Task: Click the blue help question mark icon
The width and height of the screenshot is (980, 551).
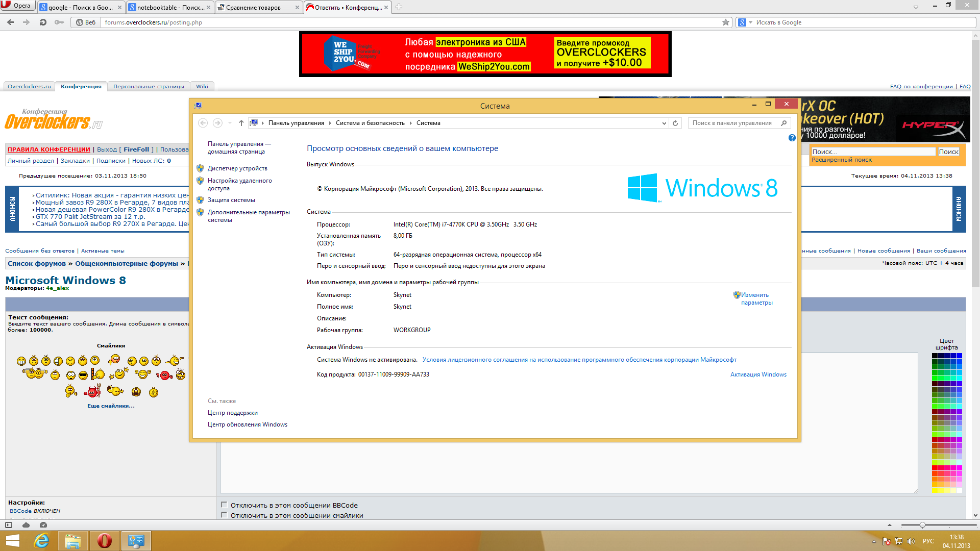Action: [x=792, y=138]
